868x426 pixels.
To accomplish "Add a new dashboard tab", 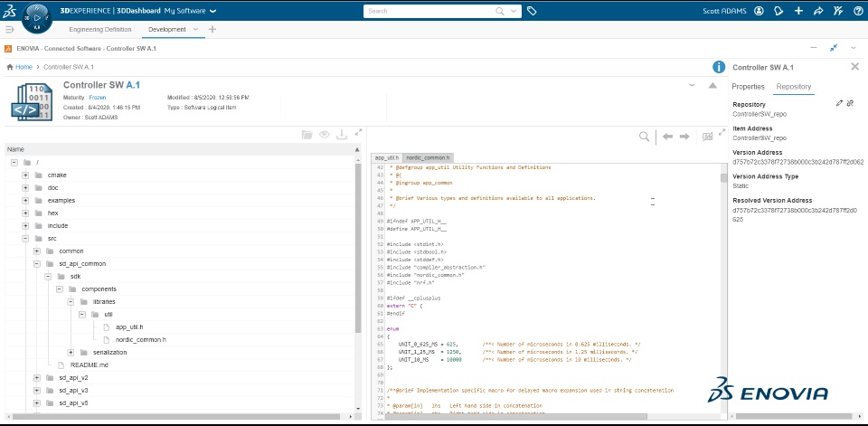I will [x=212, y=29].
